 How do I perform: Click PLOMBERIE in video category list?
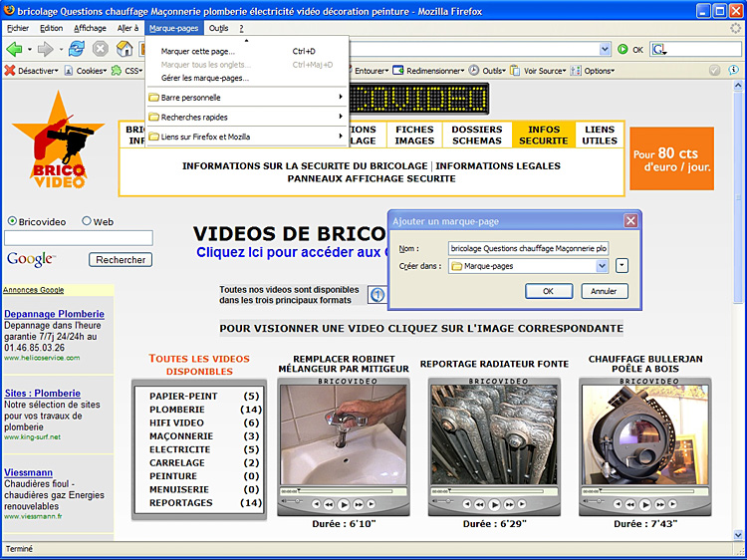176,410
